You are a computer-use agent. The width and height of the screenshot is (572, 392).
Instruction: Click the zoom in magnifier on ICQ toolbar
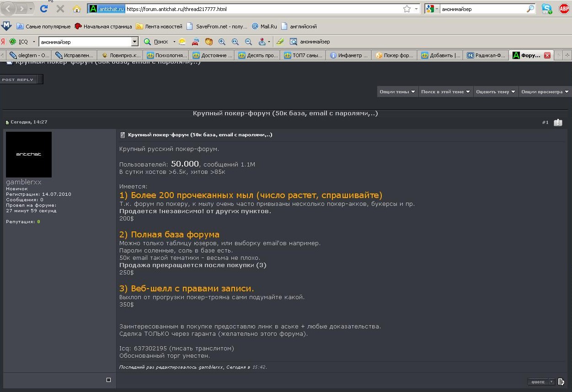click(x=222, y=42)
